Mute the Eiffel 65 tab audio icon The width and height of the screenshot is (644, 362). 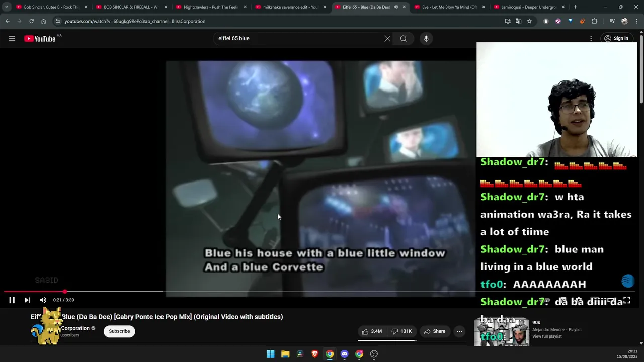[x=396, y=7]
